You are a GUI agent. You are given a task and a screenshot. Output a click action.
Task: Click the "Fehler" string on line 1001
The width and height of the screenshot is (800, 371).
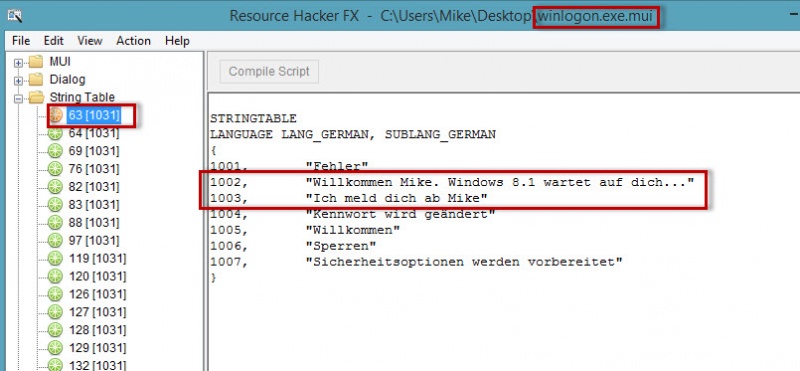(x=337, y=166)
